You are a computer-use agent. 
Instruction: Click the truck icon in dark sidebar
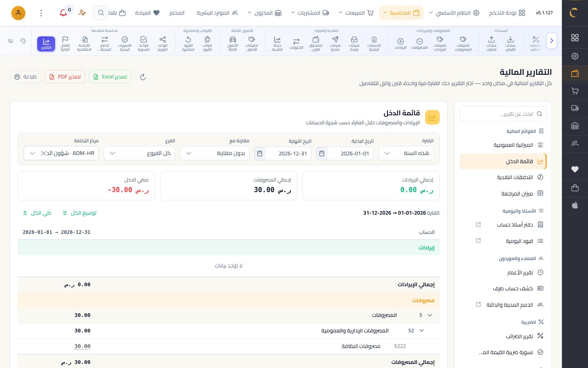(575, 108)
